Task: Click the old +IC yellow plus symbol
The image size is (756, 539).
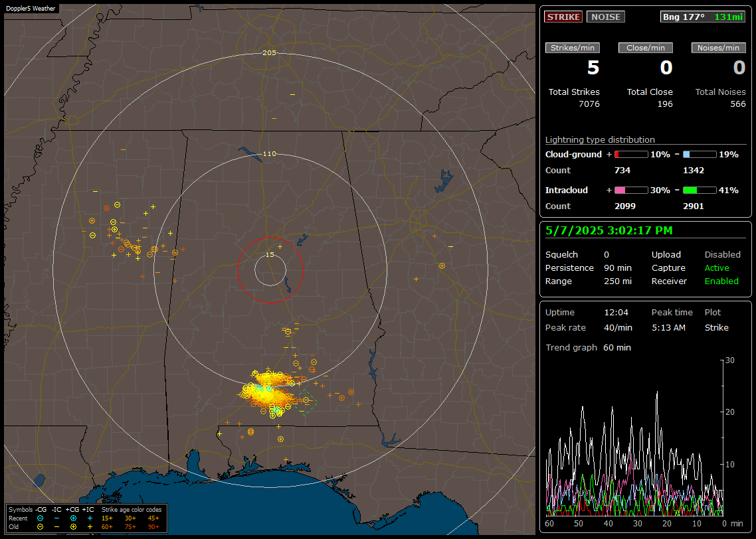Action: [90, 527]
